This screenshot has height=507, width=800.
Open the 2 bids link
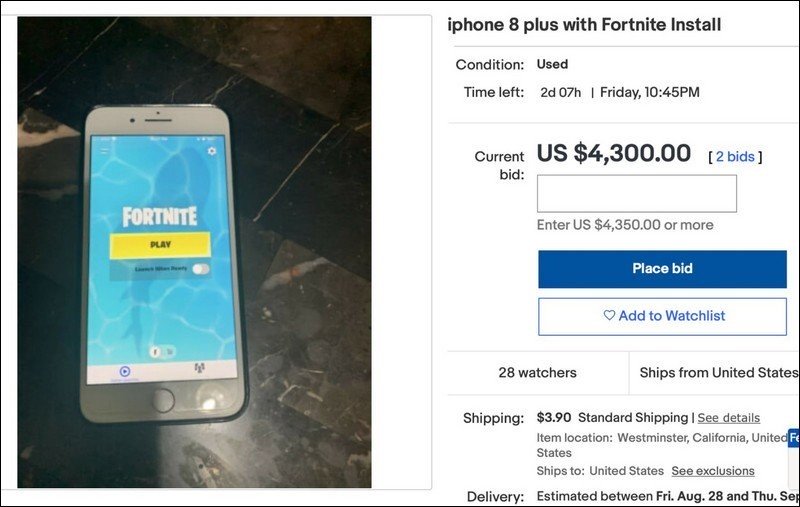(x=734, y=157)
